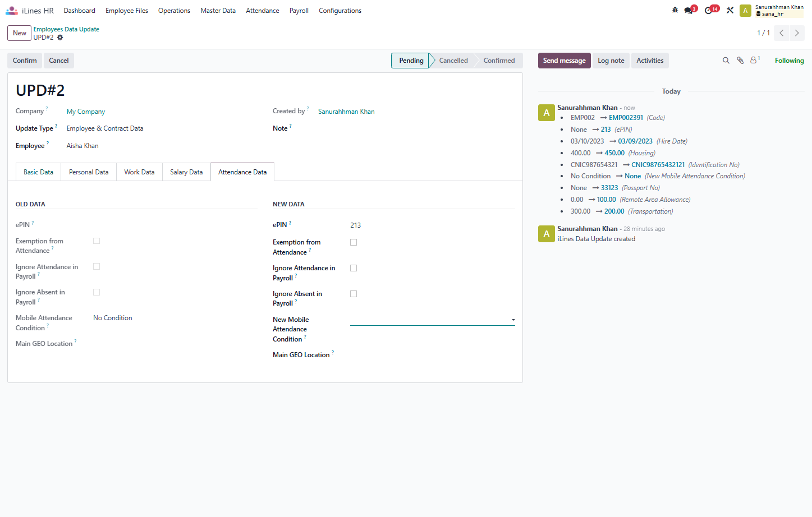Open the Attendance menu
Screen dimensions: 812x517
263,11
